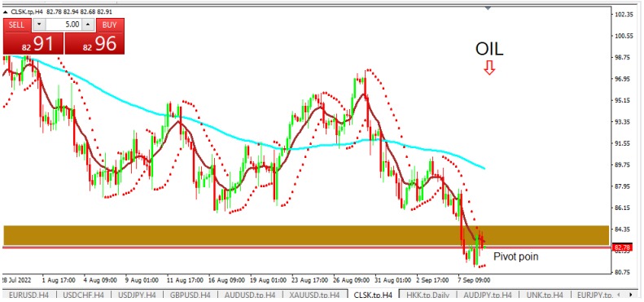Select the Pivot poin text label
The height and width of the screenshot is (302, 644).
coord(515,256)
